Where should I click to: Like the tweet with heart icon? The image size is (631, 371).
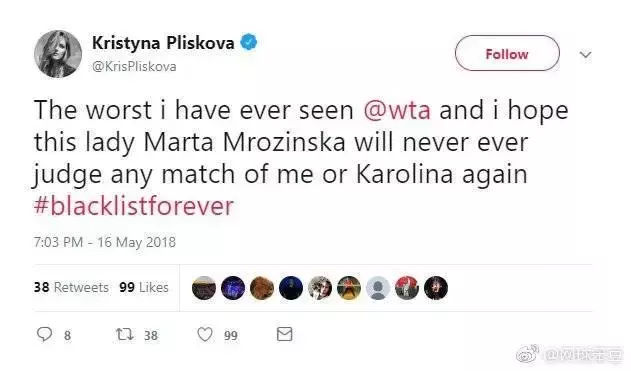click(205, 335)
